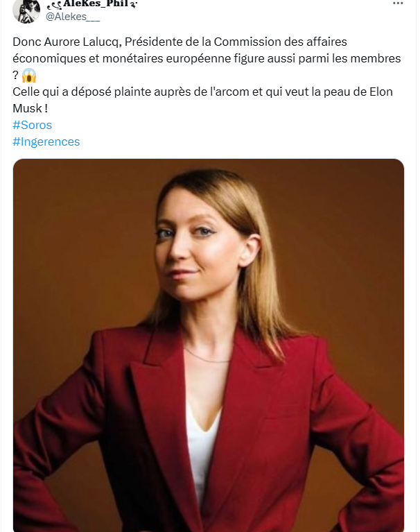Open the #Soros hashtag
Screen dimensions: 420x532
click(32, 125)
